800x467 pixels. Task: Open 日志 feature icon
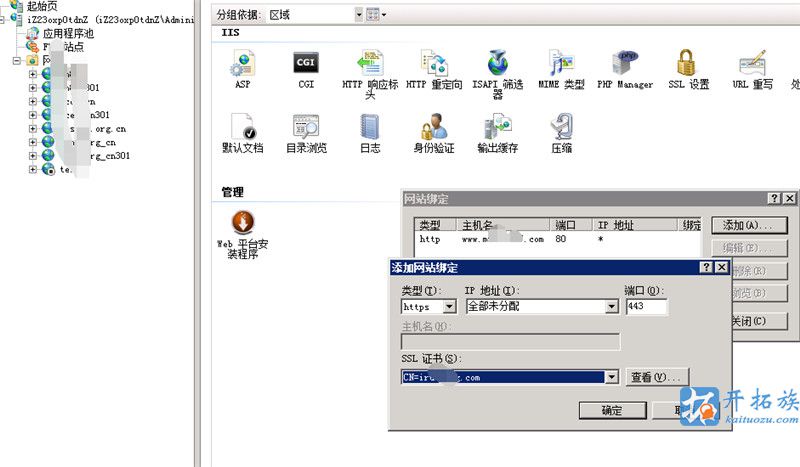pos(370,133)
